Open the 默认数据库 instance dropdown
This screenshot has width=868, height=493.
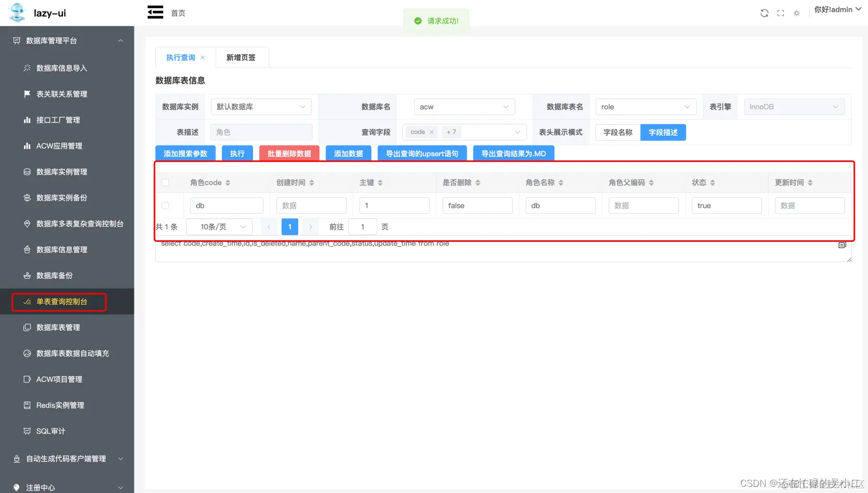[x=261, y=106]
